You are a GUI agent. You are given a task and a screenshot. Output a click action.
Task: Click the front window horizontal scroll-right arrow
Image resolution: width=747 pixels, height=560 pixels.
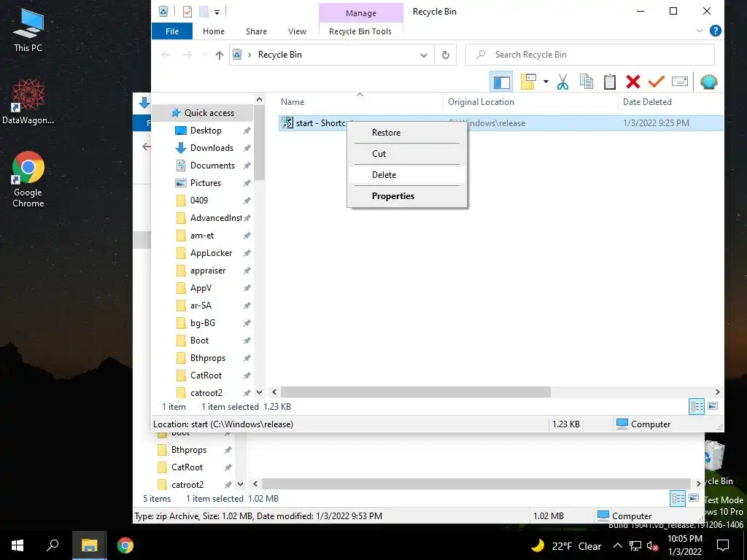coord(718,392)
